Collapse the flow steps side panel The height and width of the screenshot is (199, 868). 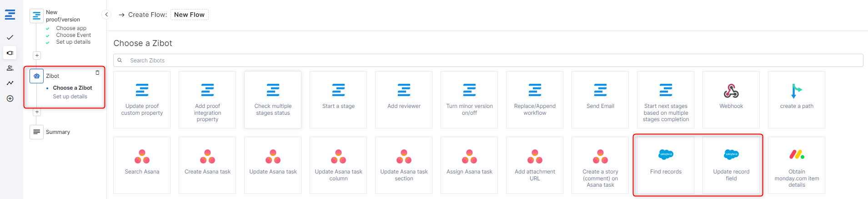106,15
